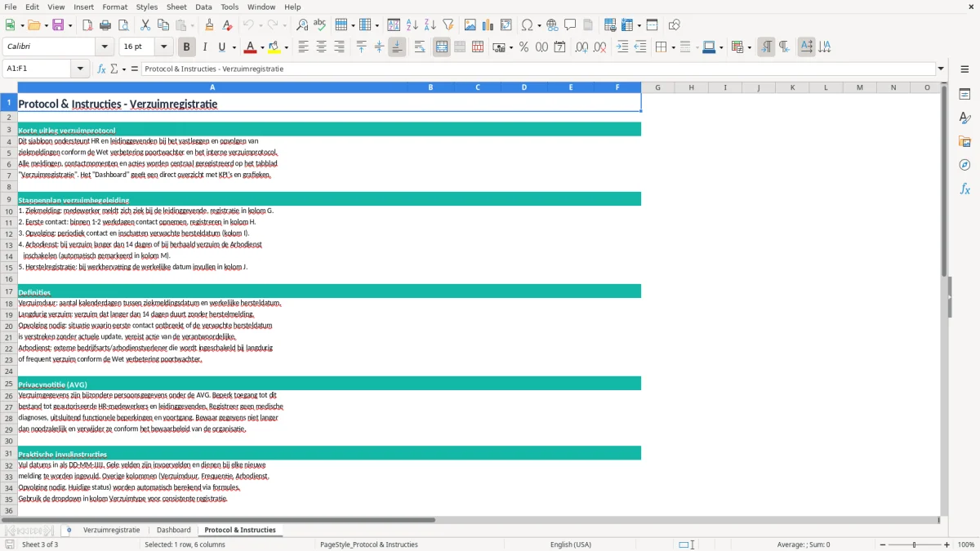
Task: Open the Font Name dropdown
Action: pos(104,47)
